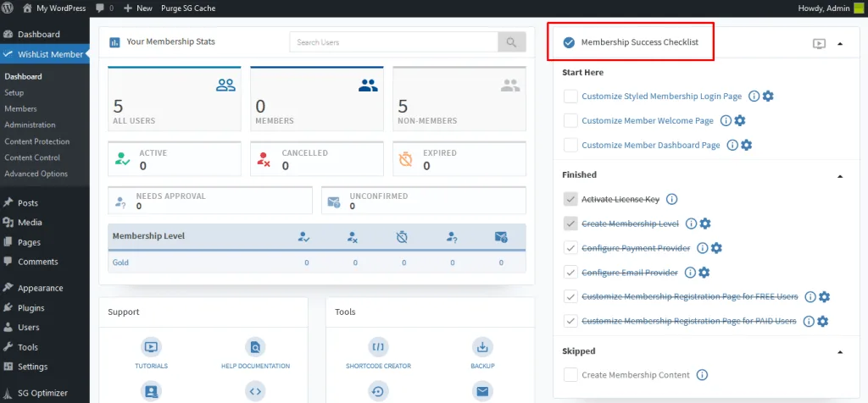Viewport: 868px width, 403px height.
Task: Open the All Users stats card
Action: [x=175, y=99]
